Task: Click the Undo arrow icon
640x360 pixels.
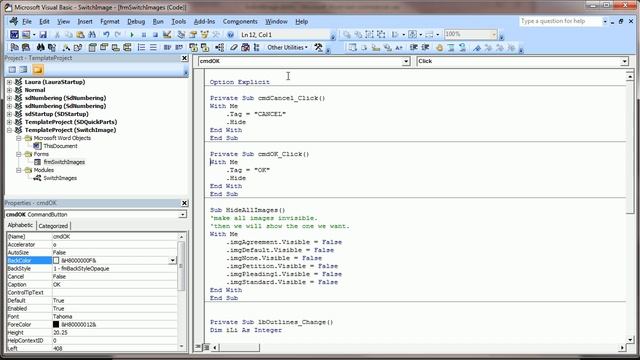Action: [x=106, y=35]
